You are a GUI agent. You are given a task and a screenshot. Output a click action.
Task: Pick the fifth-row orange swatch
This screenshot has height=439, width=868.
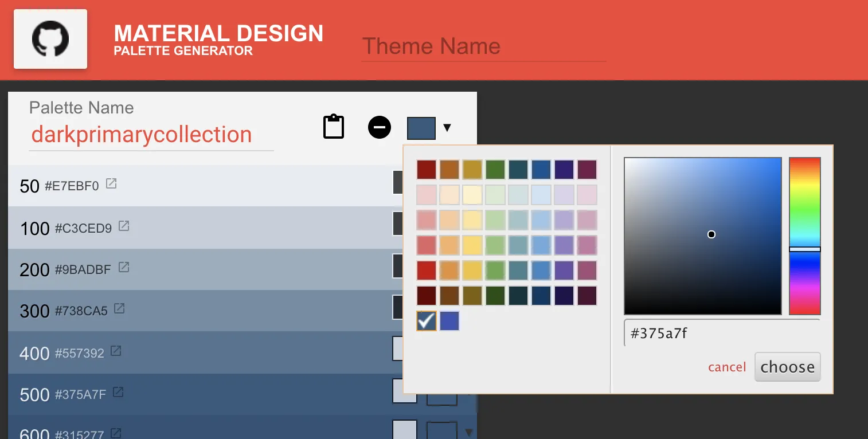pos(449,271)
